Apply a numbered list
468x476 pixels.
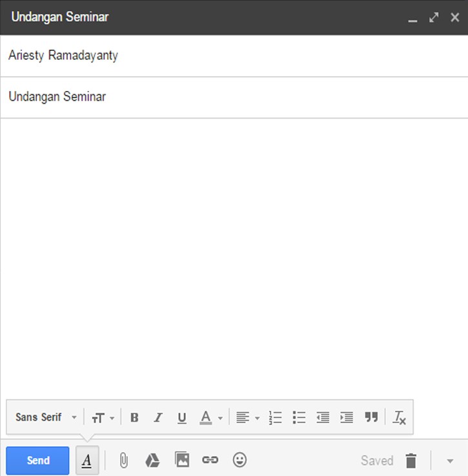pos(276,418)
